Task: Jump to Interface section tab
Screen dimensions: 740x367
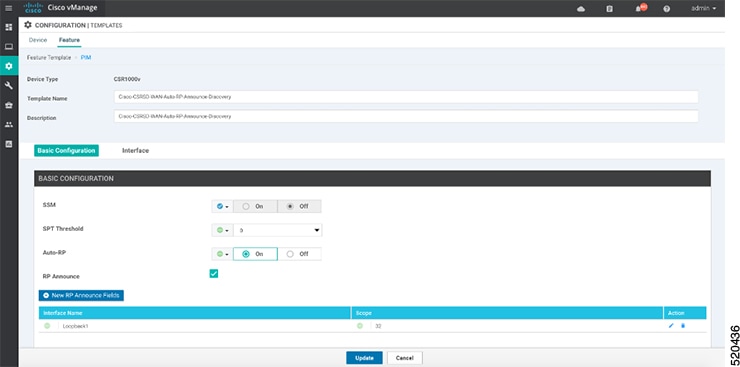Action: (135, 150)
